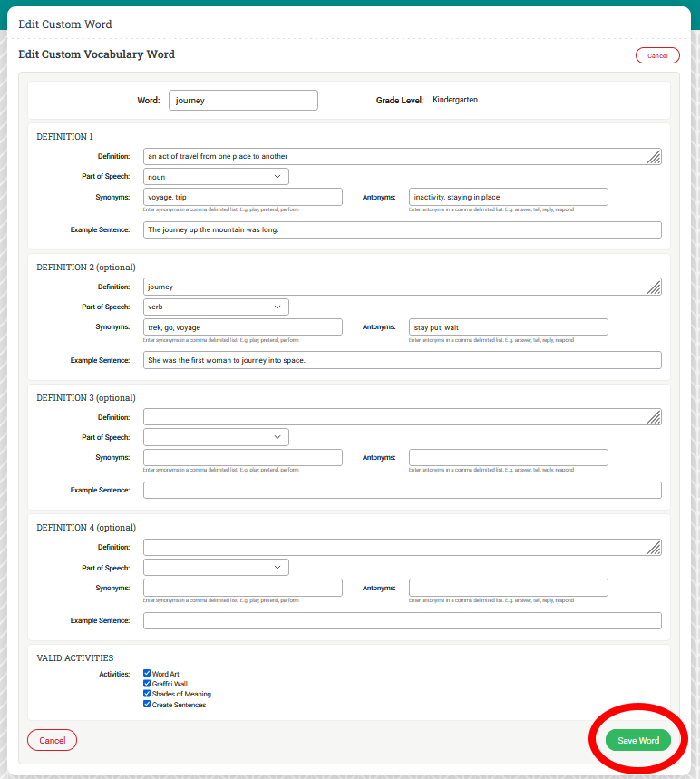Expand Definition 4 Part of Speech dropdown
Viewport: 700px width, 779px height.
[x=216, y=567]
